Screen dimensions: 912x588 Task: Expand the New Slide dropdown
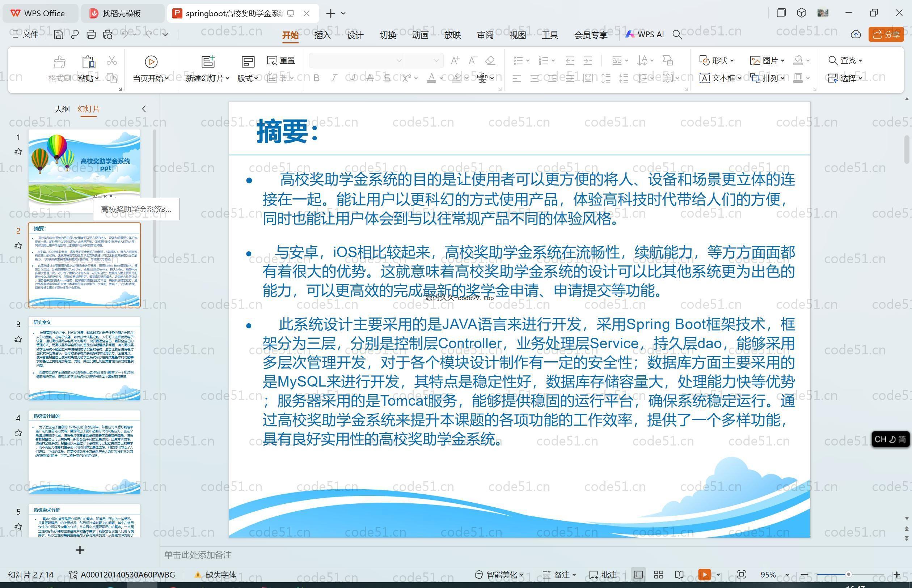pyautogui.click(x=227, y=78)
